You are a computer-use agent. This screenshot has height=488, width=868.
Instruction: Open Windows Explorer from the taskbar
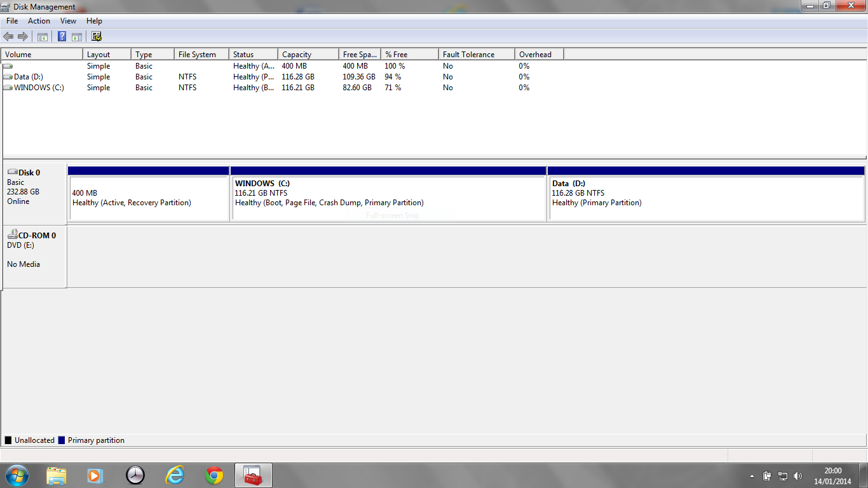[57, 475]
